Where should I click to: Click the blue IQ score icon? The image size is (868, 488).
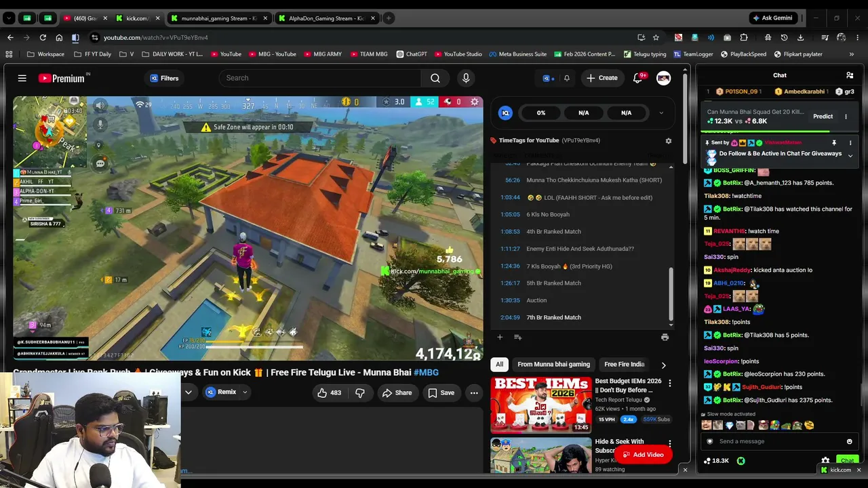505,113
